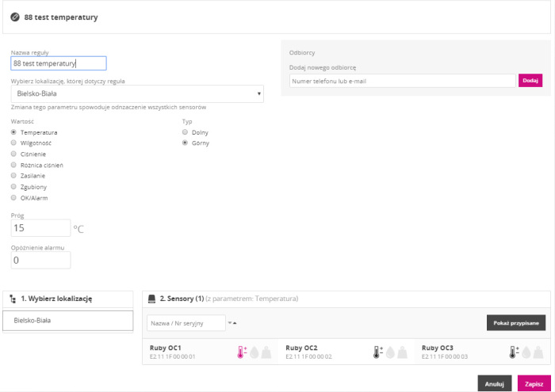The image size is (555, 392).
Task: Select Bielsko-Biała in the location tree
Action: pyautogui.click(x=68, y=321)
